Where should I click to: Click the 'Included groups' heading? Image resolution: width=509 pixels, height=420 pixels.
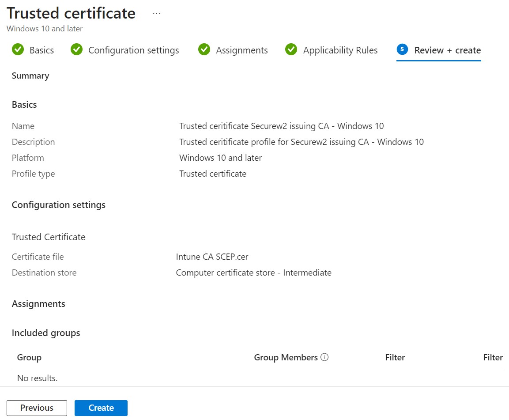[46, 333]
